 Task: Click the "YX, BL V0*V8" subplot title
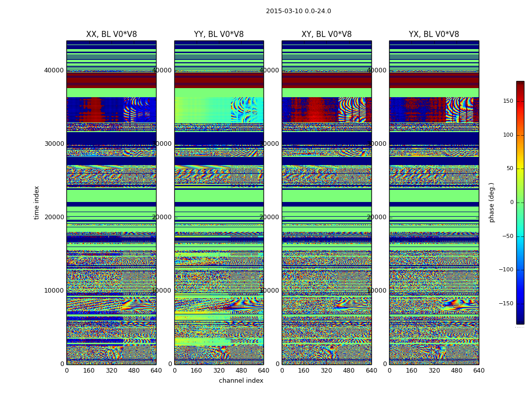coord(434,34)
